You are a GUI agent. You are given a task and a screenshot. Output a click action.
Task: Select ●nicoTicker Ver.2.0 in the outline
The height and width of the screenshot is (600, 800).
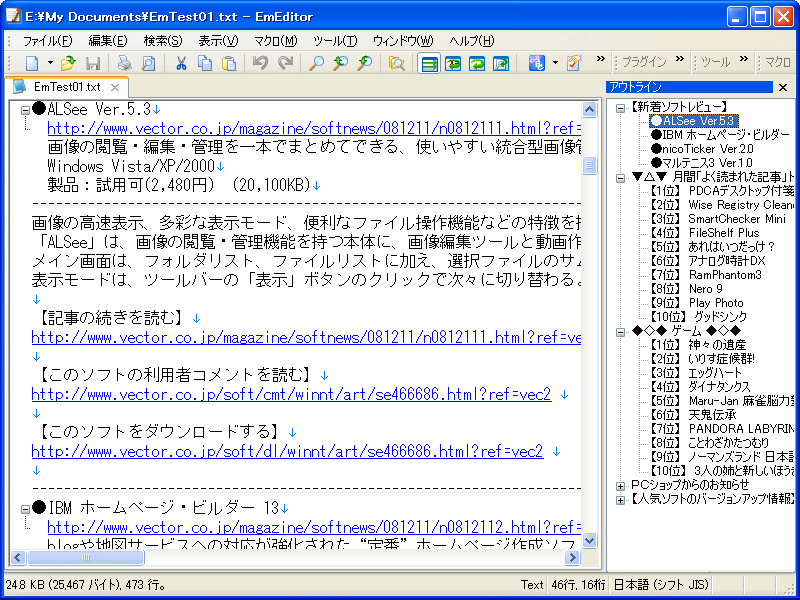702,149
